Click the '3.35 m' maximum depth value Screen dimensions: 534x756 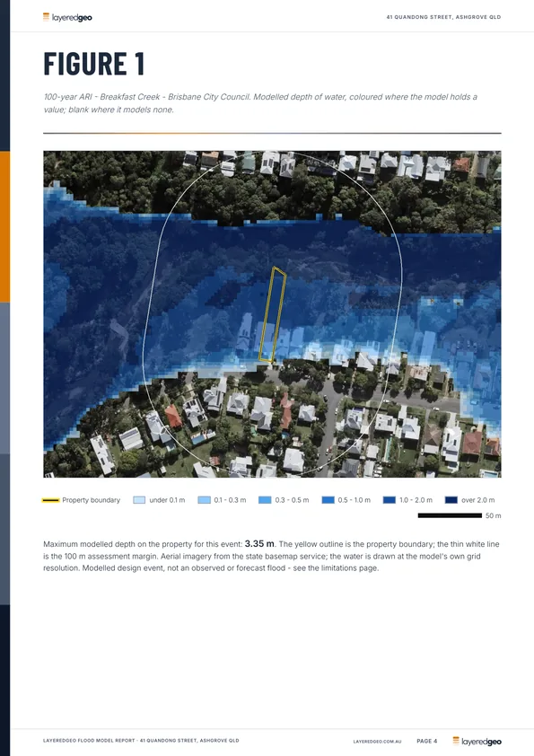(x=259, y=543)
